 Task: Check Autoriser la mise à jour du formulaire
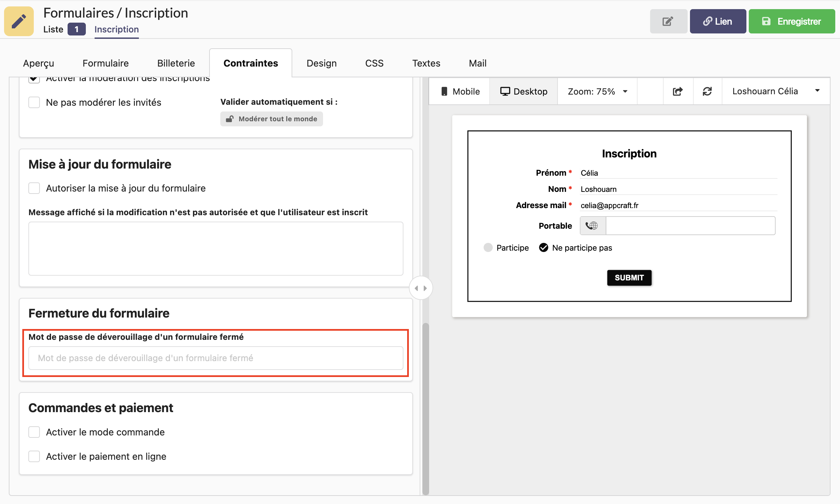(34, 188)
